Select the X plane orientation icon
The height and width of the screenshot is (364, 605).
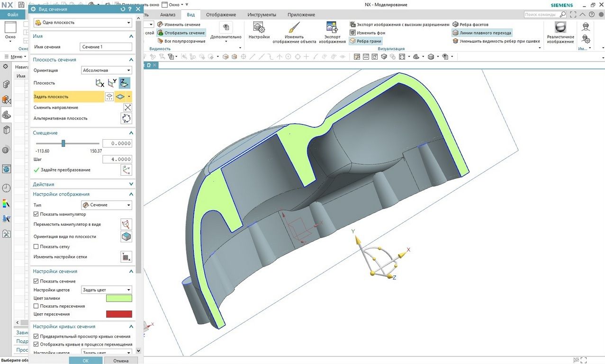(x=100, y=83)
